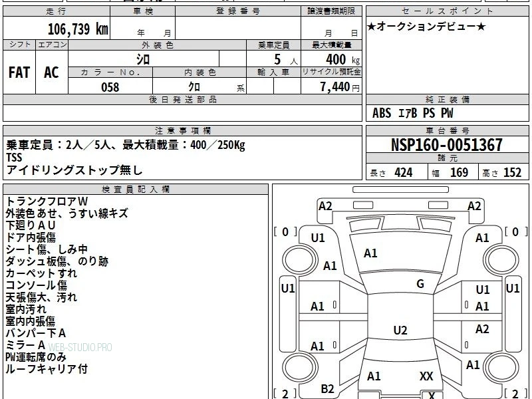Image resolution: width=532 pixels, height=399 pixels.
Task: Select the 諸元 header
Action: click(447, 158)
